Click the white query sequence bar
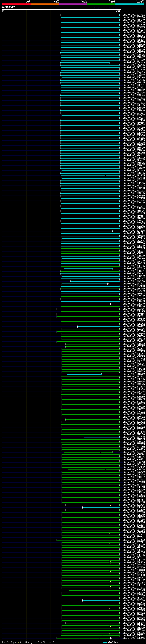 tap(61, 9)
